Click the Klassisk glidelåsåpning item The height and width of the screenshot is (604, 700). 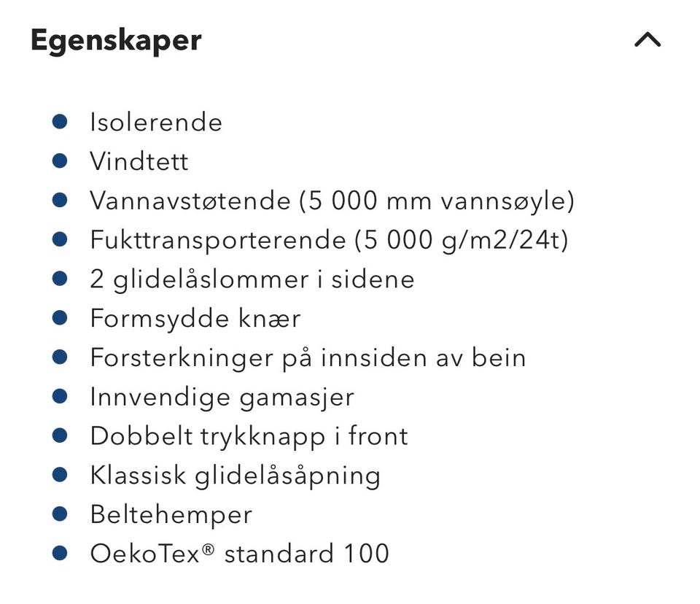[x=235, y=476]
